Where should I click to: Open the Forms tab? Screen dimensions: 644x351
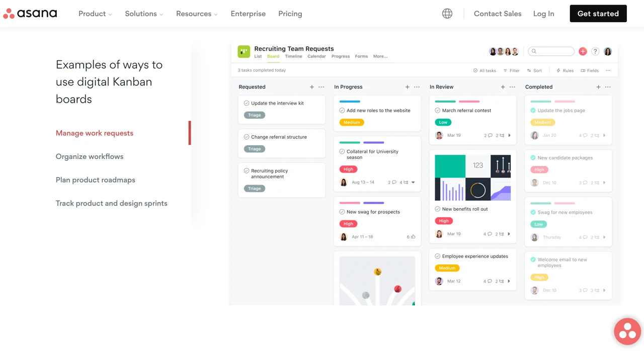click(x=361, y=56)
